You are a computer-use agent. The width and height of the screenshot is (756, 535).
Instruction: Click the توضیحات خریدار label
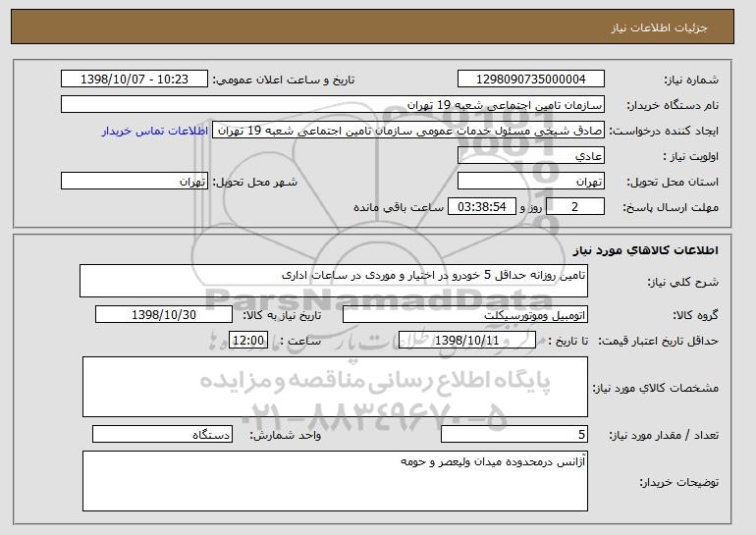[678, 482]
